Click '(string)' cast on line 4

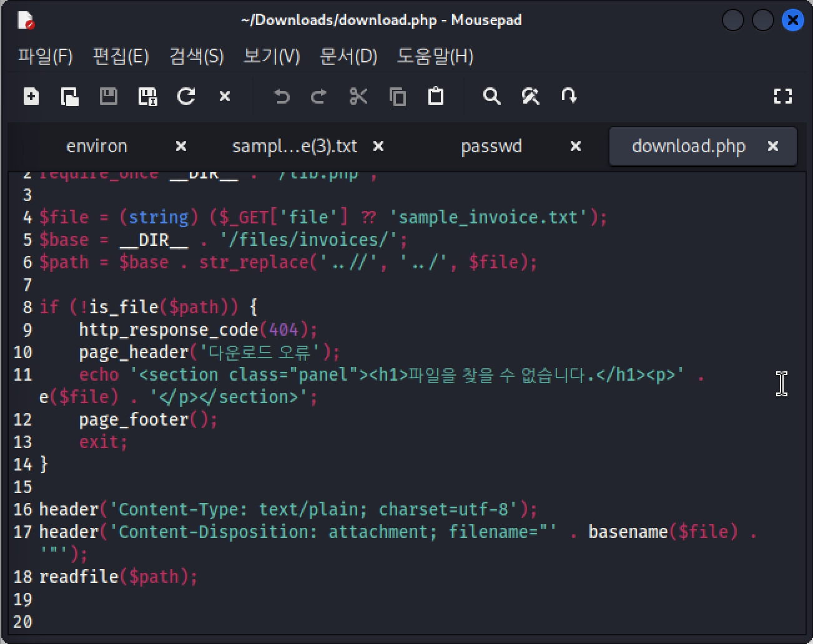point(159,217)
